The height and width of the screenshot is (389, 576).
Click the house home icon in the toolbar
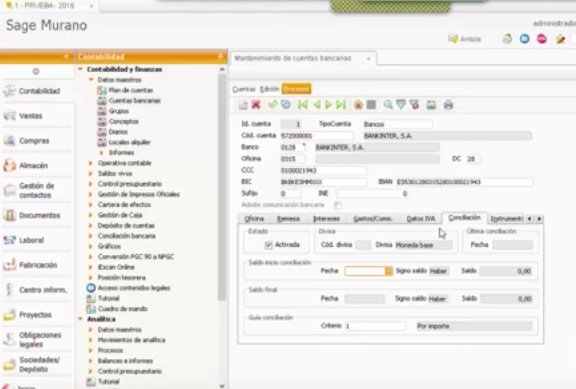pyautogui.click(x=358, y=105)
